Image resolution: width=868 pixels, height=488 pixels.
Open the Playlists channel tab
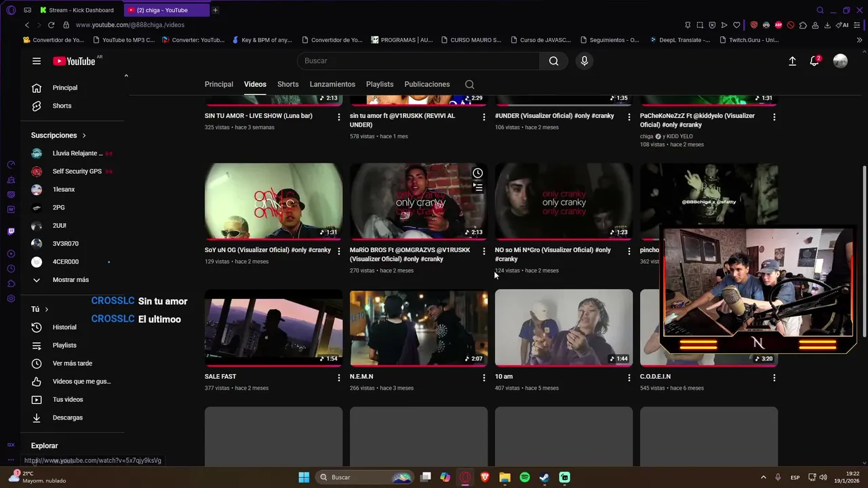pos(380,84)
